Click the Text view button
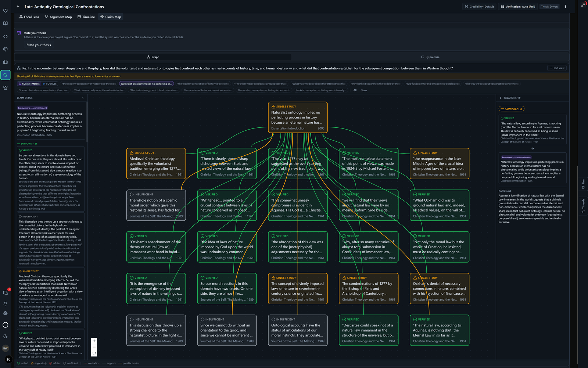Image resolution: width=588 pixels, height=368 pixels. coord(557,68)
